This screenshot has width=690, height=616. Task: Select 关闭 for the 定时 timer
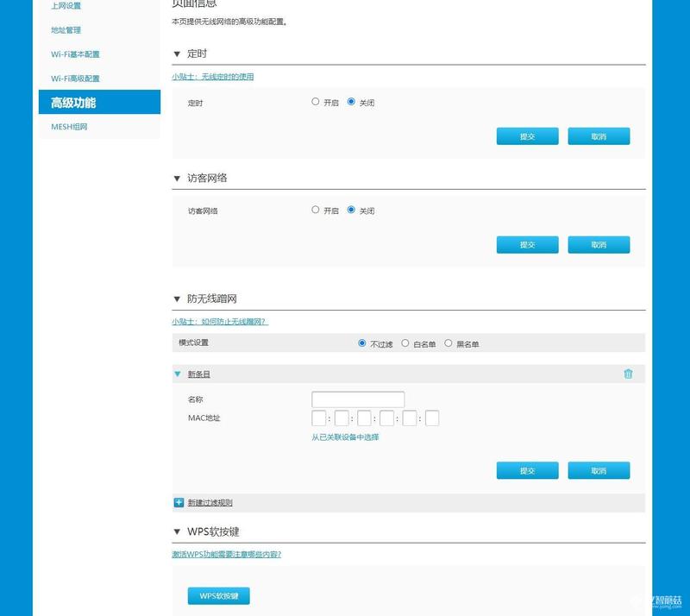point(351,102)
